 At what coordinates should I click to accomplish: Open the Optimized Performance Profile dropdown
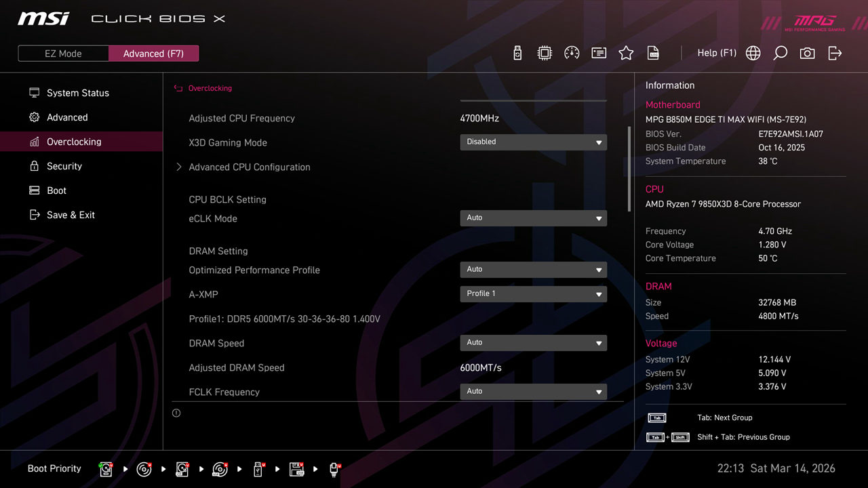coord(533,270)
